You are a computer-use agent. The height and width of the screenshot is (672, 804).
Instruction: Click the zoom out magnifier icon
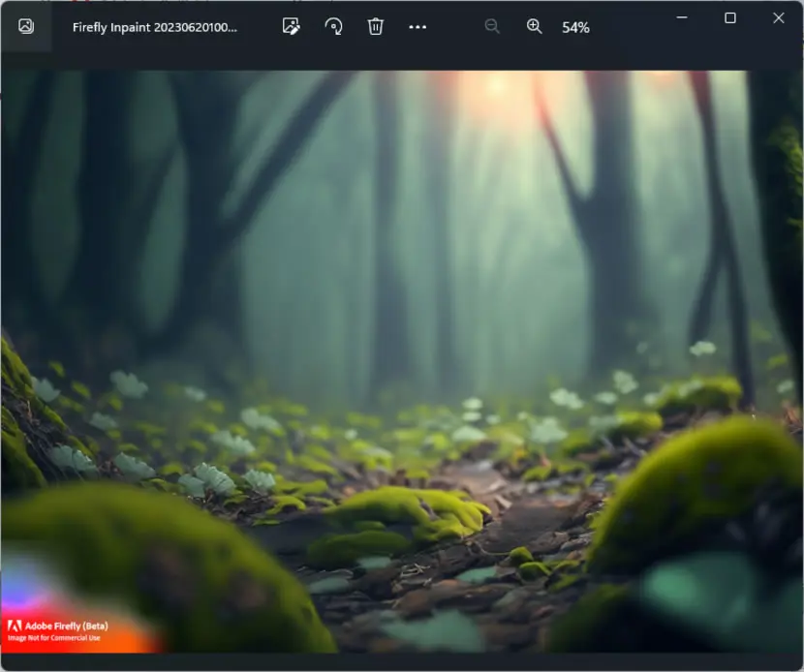pos(492,27)
